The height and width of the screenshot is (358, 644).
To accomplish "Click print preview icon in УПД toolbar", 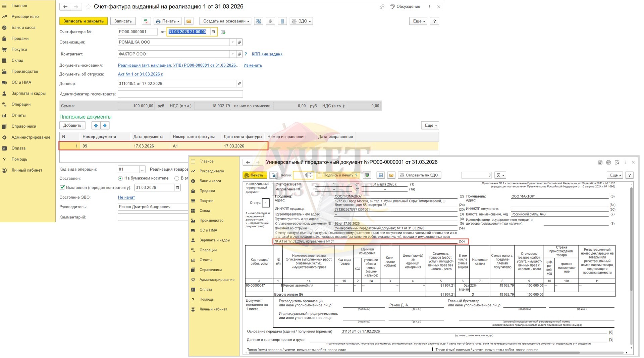I will pyautogui.click(x=274, y=175).
